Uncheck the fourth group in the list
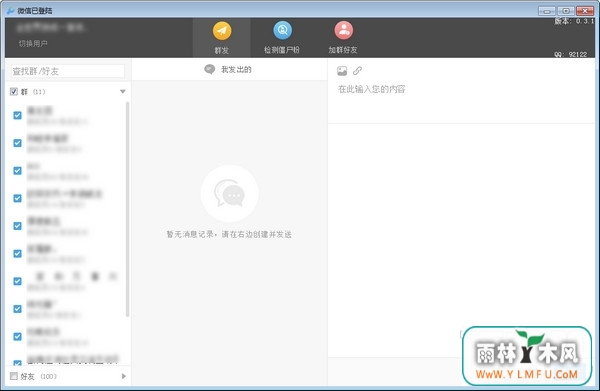600x391 pixels. (x=17, y=198)
